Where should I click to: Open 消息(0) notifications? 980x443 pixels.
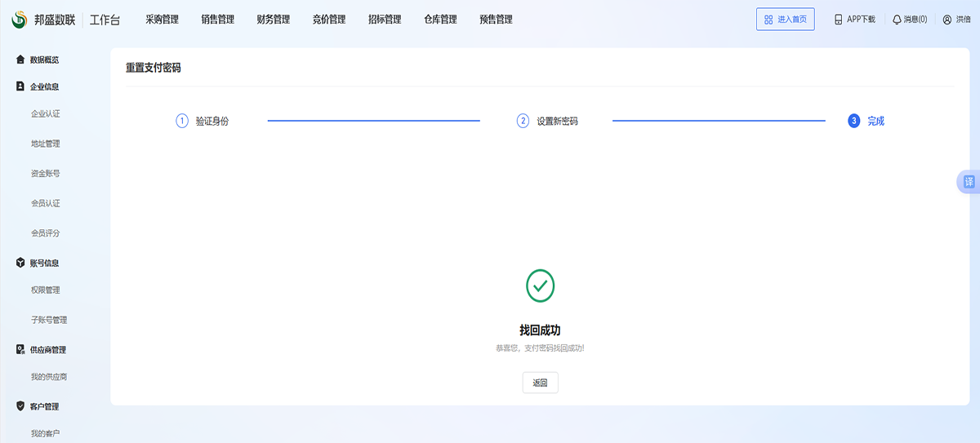coord(910,20)
